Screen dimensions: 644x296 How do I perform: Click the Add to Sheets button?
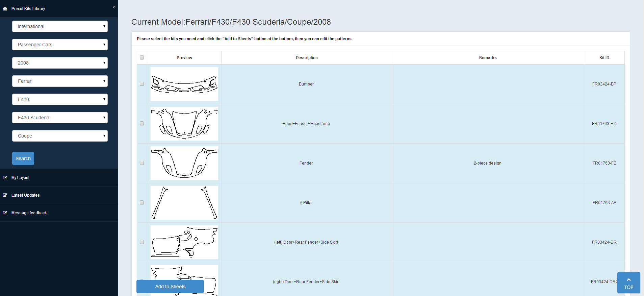click(x=170, y=287)
